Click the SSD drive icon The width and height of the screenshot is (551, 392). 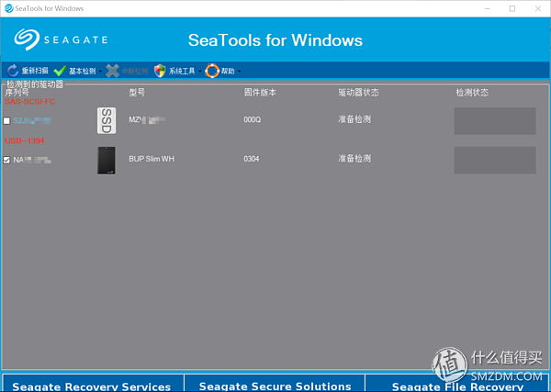point(107,120)
